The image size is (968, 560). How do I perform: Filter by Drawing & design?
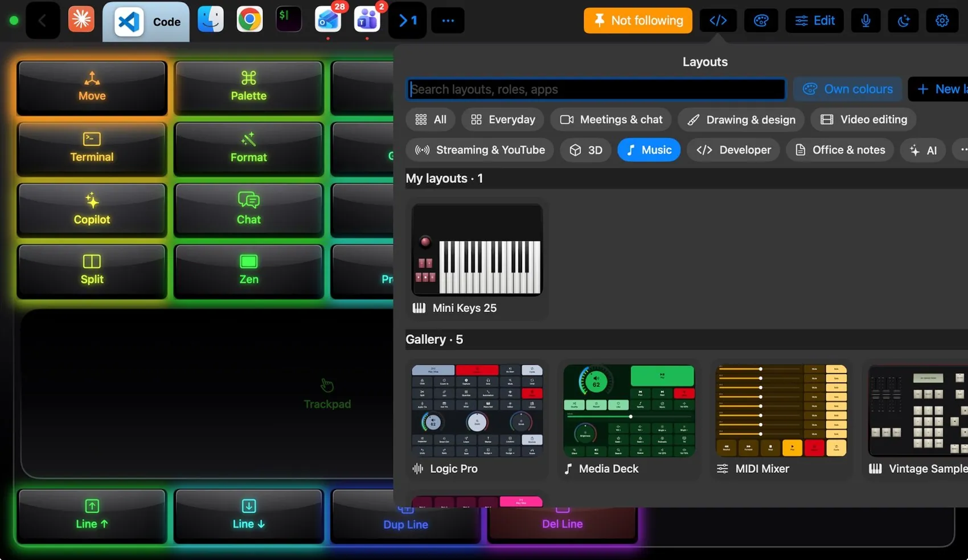741,120
